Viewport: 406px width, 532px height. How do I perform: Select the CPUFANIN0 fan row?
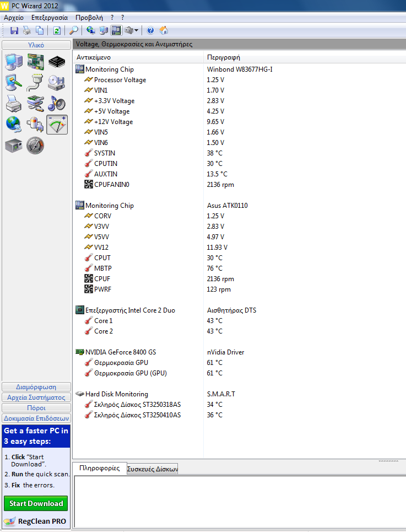pyautogui.click(x=239, y=185)
